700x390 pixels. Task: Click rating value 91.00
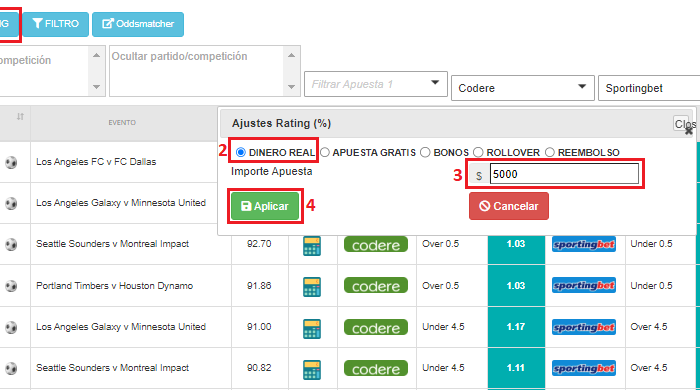pos(259,327)
